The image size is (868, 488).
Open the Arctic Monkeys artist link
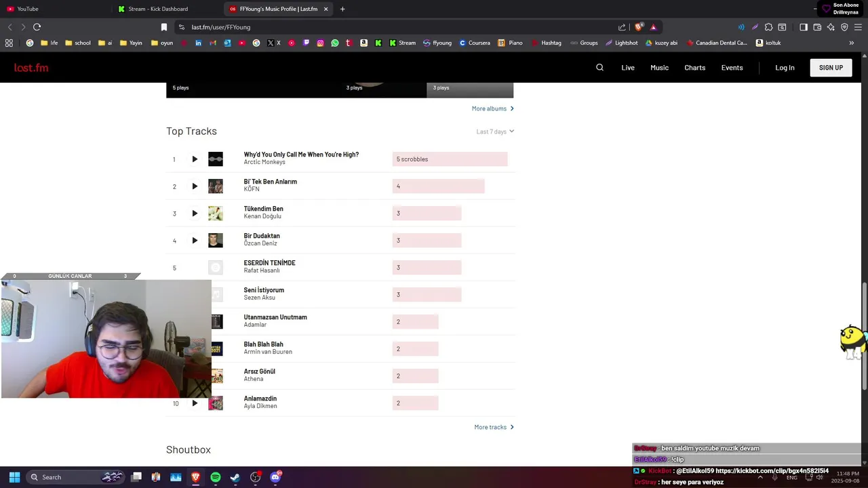[x=264, y=163]
